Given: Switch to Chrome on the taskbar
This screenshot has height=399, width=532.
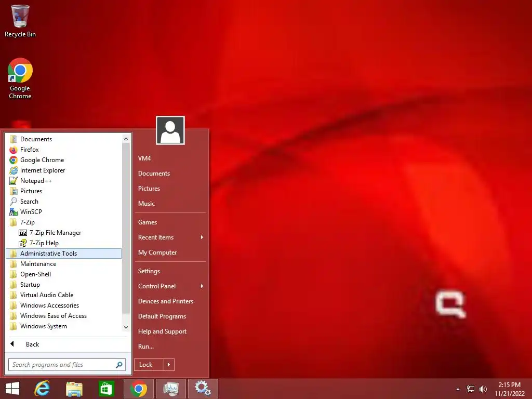Looking at the screenshot, I should coord(138,389).
